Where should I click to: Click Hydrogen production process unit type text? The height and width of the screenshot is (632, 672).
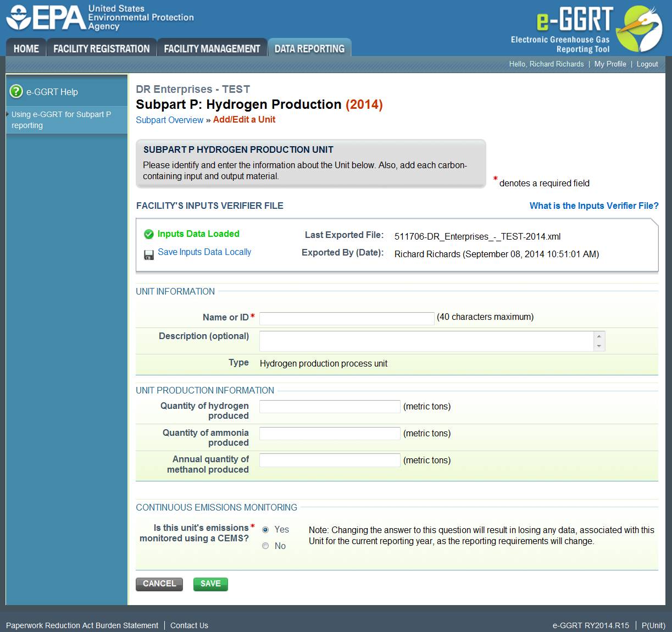324,363
